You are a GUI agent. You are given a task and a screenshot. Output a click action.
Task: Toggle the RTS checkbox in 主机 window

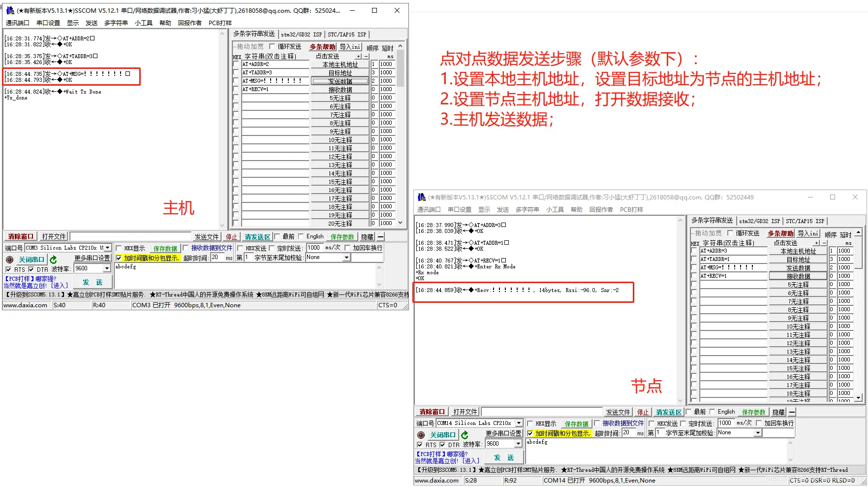9,269
